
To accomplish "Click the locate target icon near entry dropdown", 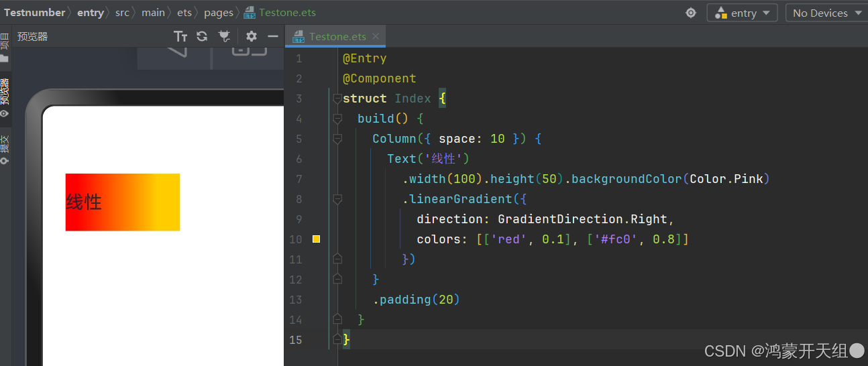I will pos(691,13).
